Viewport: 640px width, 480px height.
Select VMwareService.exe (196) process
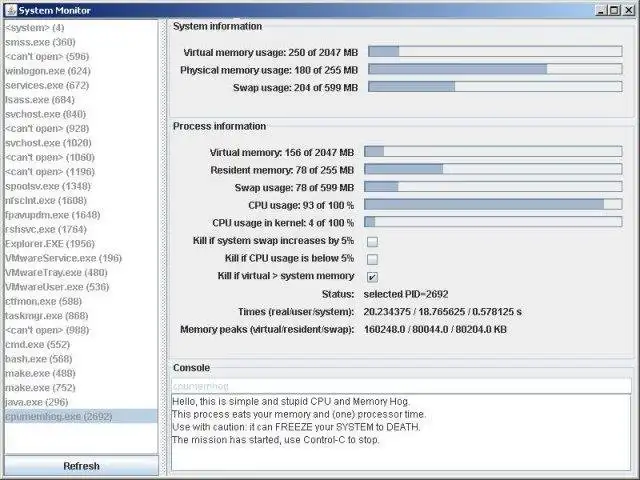(x=81, y=258)
